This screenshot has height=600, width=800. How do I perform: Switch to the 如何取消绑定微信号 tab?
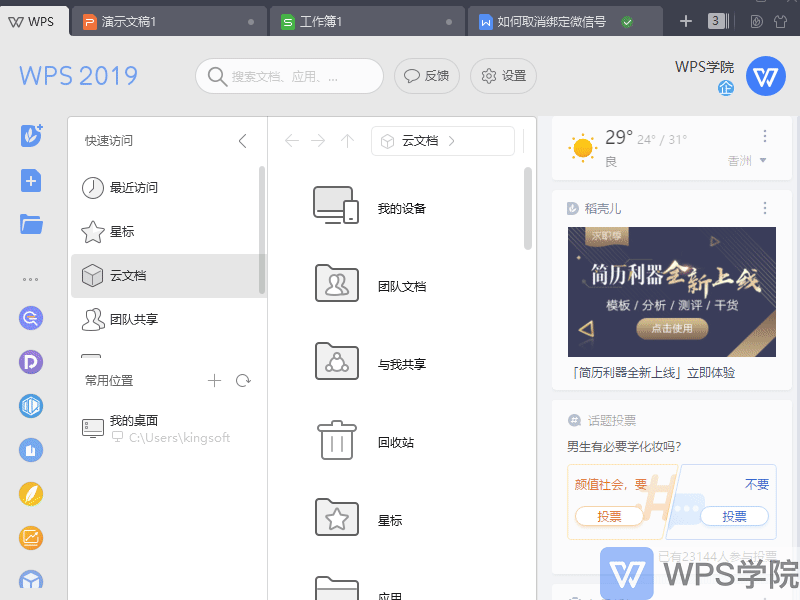(x=565, y=21)
